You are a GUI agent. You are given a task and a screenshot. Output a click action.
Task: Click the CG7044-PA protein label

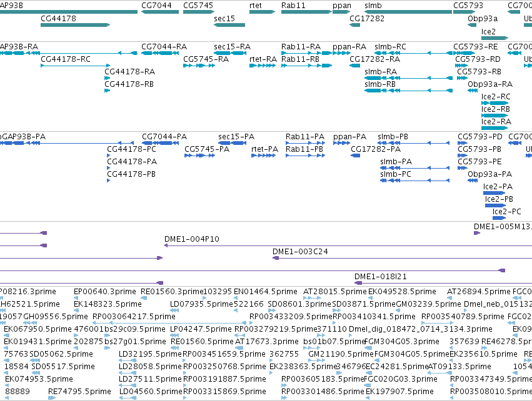[x=164, y=137]
